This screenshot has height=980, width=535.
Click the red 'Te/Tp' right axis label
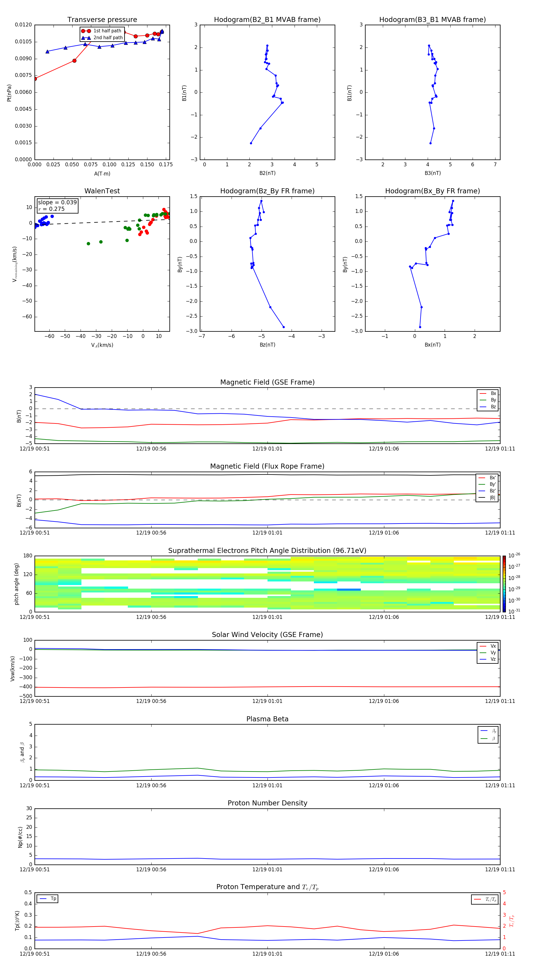tap(512, 921)
